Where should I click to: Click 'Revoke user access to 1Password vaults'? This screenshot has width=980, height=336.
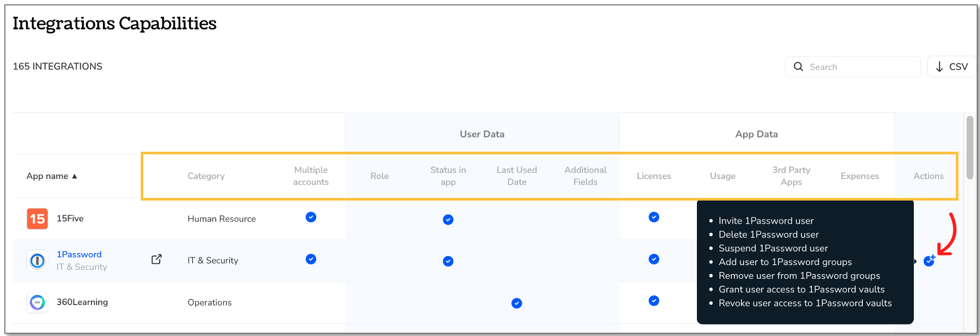pos(805,302)
